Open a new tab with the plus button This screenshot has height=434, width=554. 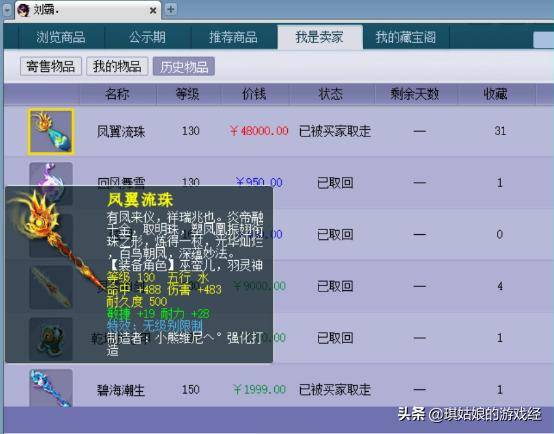click(x=171, y=9)
